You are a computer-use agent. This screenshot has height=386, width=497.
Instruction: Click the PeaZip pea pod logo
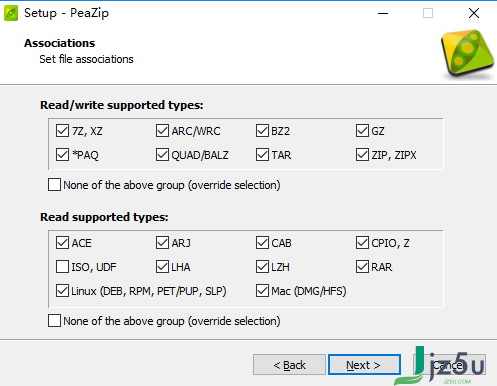click(468, 53)
